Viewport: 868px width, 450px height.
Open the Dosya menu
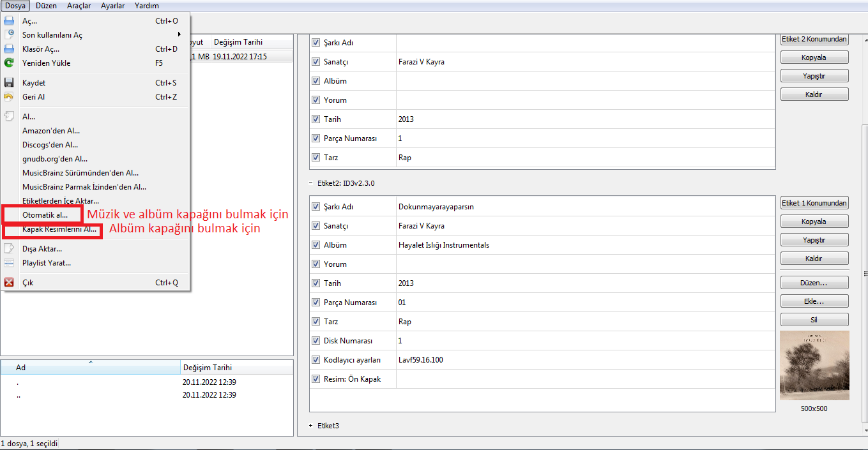pyautogui.click(x=15, y=6)
